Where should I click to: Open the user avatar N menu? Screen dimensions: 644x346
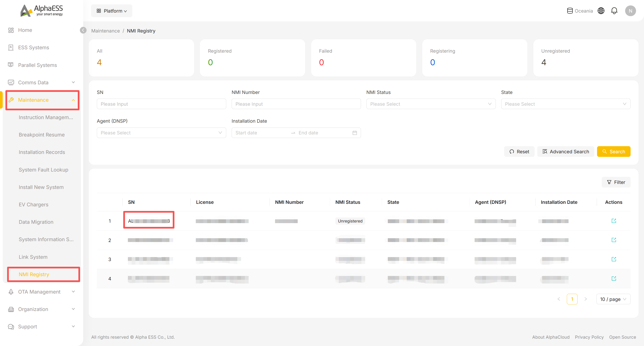point(630,11)
